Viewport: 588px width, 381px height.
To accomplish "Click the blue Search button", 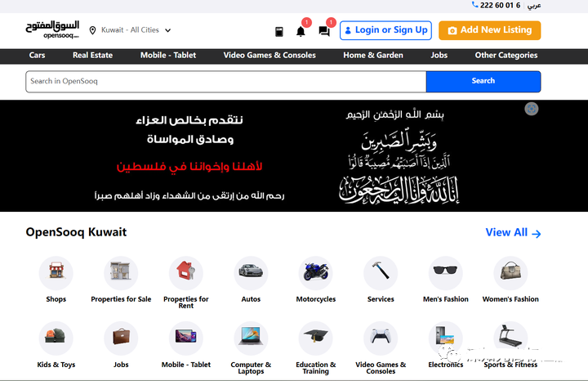I will 483,82.
